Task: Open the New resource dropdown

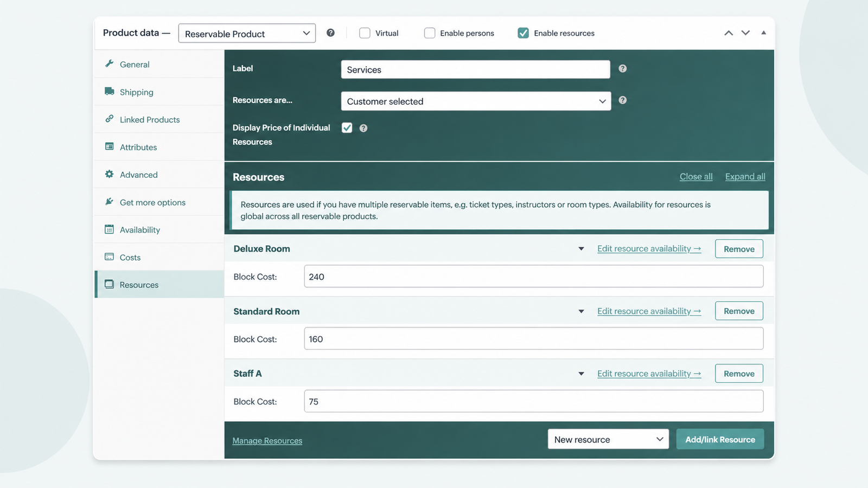Action: coord(608,439)
